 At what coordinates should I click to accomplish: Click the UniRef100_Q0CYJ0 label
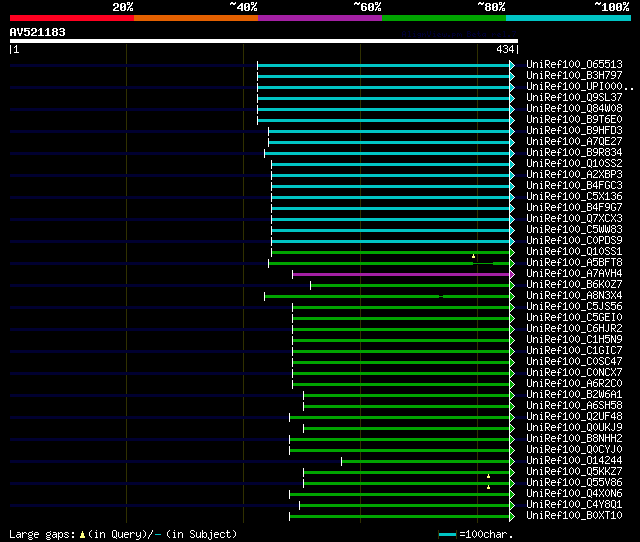pyautogui.click(x=574, y=450)
